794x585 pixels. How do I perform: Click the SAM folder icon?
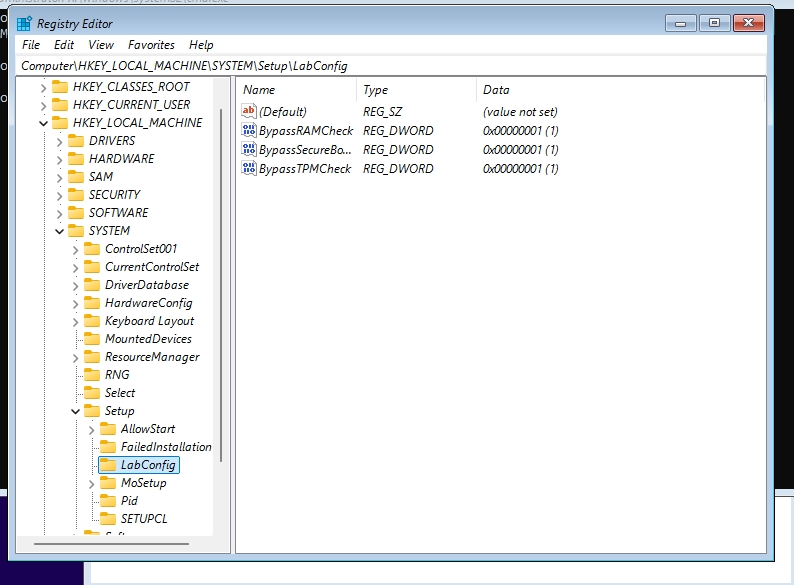pyautogui.click(x=76, y=177)
